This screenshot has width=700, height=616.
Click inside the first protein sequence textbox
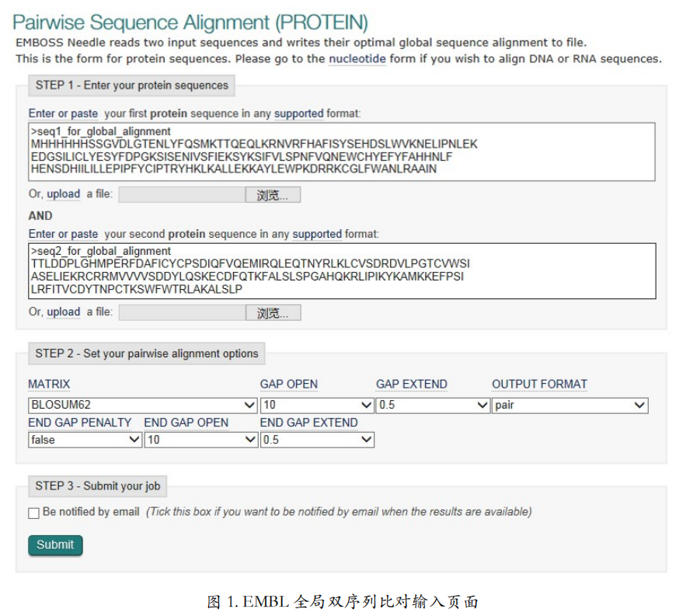[342, 151]
